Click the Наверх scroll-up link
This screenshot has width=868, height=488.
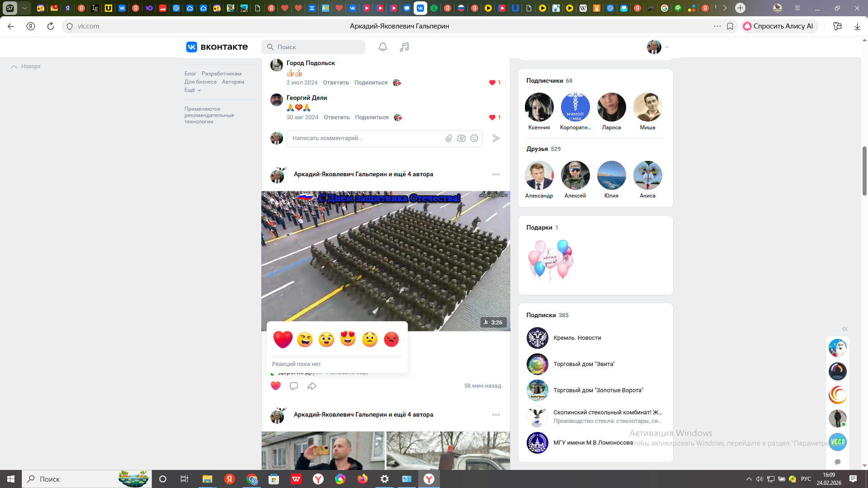[26, 66]
